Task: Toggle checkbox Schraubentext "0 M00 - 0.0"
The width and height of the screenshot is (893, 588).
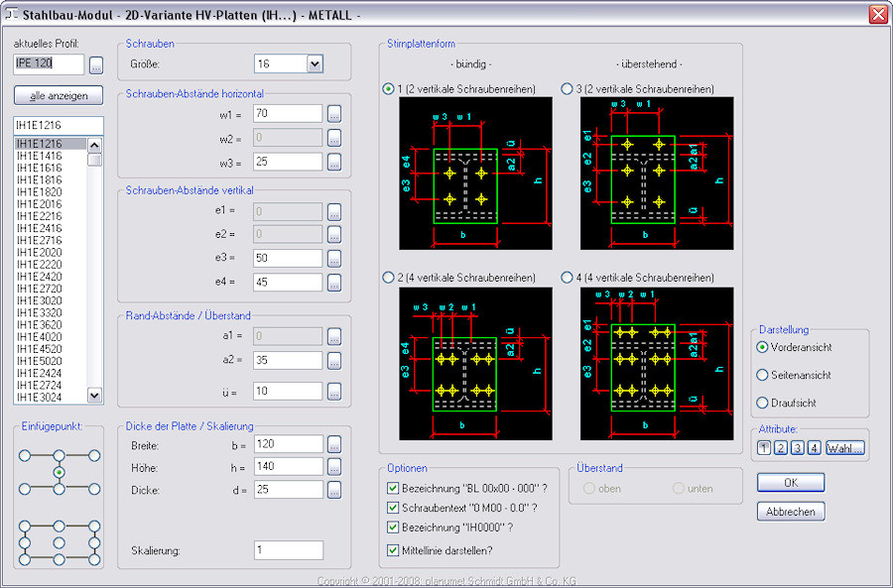Action: [392, 508]
